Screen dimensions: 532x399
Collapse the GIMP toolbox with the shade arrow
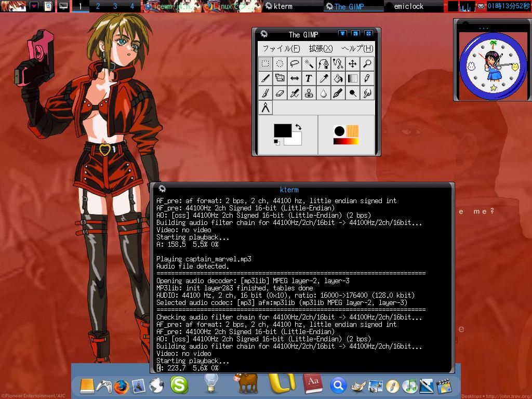pos(343,32)
